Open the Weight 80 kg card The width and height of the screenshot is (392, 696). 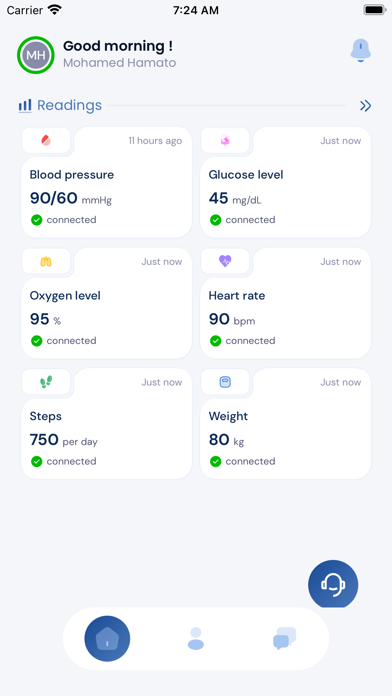[x=285, y=424]
